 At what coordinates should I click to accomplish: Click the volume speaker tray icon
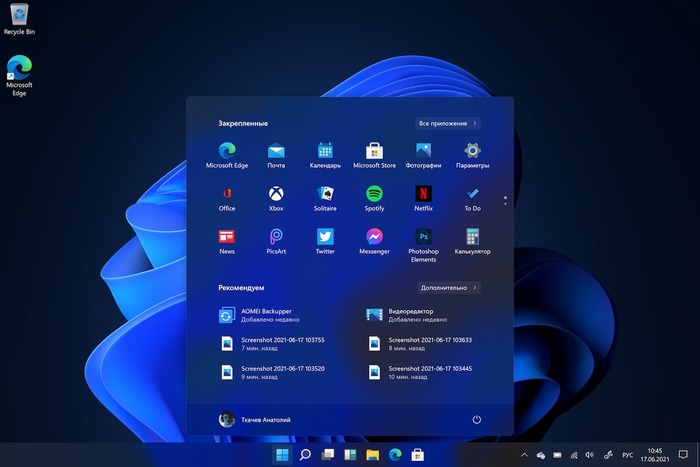pyautogui.click(x=589, y=455)
